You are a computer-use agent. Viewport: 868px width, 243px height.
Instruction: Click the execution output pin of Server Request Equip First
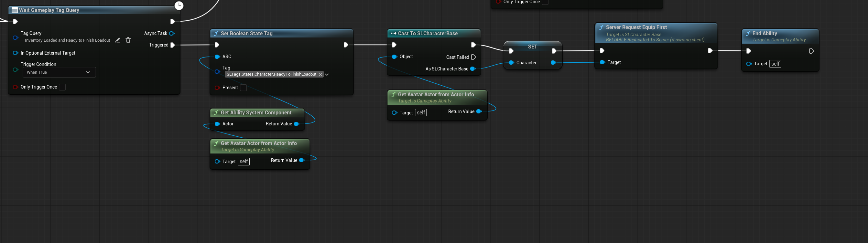click(x=710, y=51)
